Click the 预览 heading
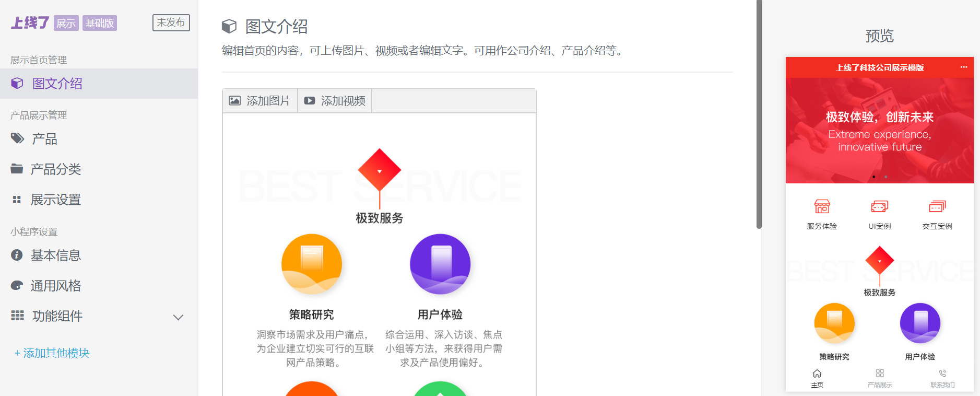This screenshot has width=980, height=396. tap(880, 36)
